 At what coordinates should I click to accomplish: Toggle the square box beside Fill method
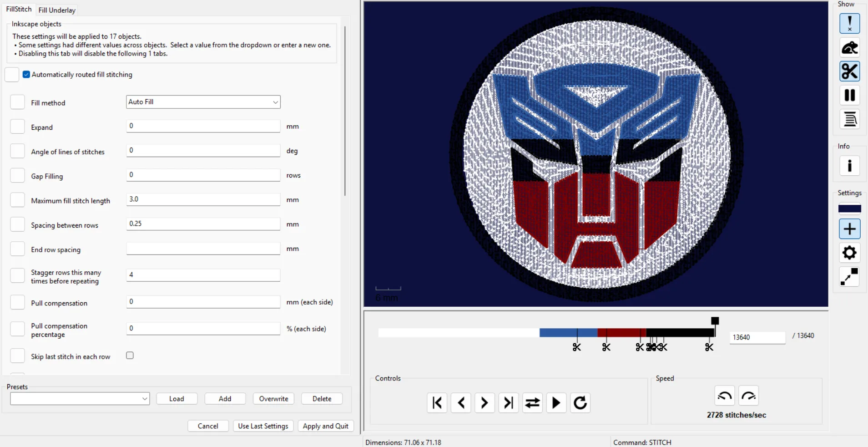tap(17, 102)
